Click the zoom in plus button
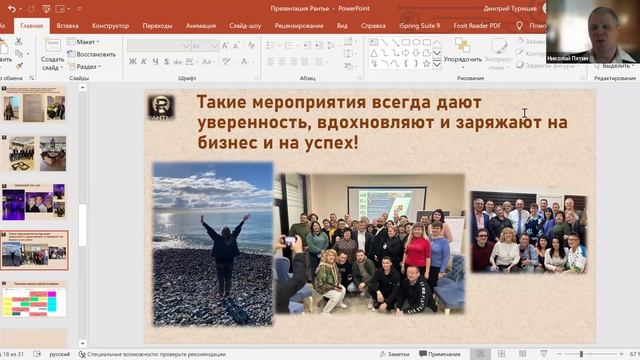The image size is (640, 360). click(x=621, y=354)
